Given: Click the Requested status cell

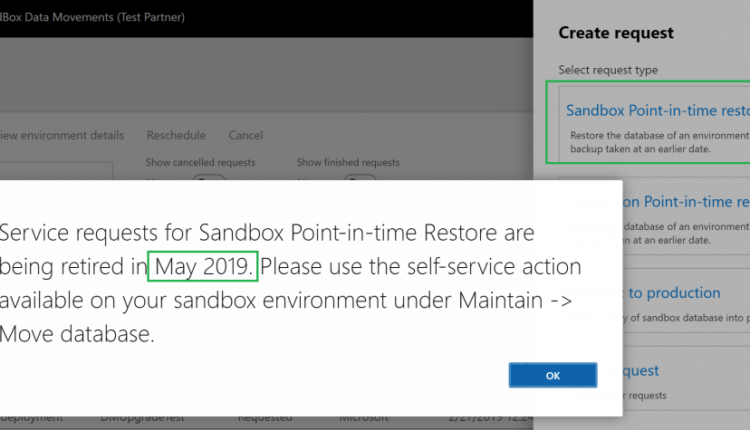Looking at the screenshot, I should [x=265, y=418].
